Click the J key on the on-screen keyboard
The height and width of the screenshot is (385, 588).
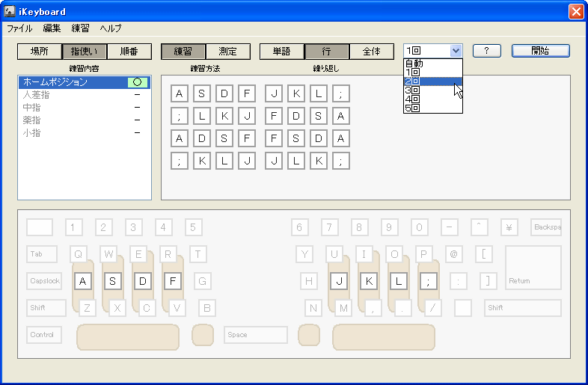point(339,281)
